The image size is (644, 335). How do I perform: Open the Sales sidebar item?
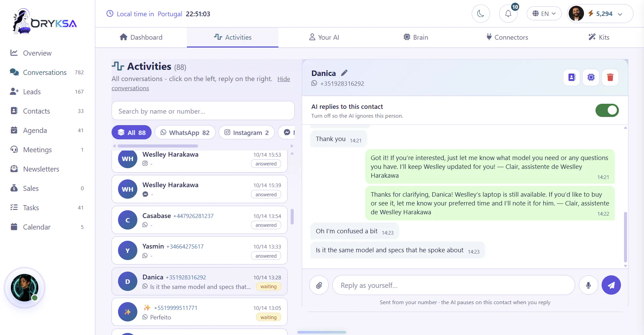[x=47, y=188]
